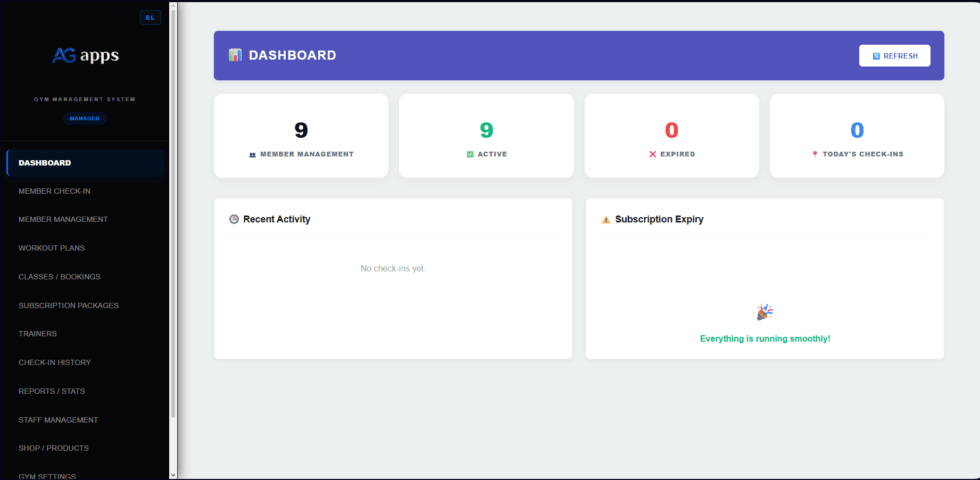
Task: Click the people icon above Member Management stat
Action: click(x=252, y=154)
